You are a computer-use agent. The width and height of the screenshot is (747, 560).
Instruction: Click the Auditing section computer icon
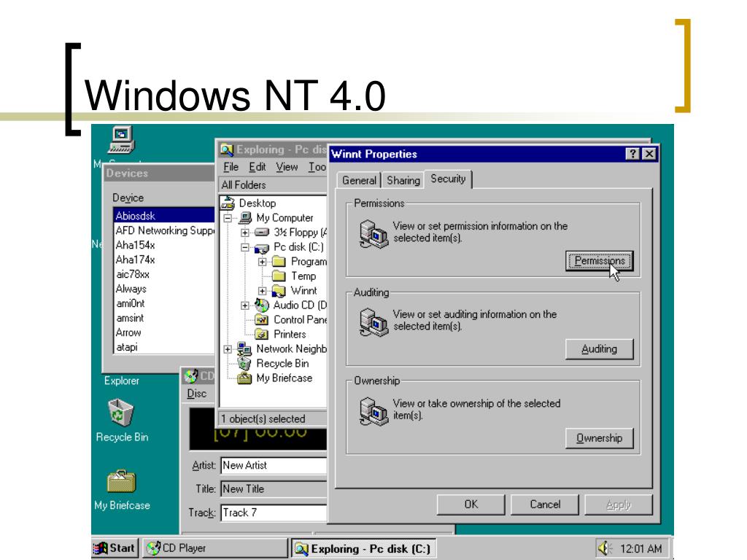pos(374,322)
